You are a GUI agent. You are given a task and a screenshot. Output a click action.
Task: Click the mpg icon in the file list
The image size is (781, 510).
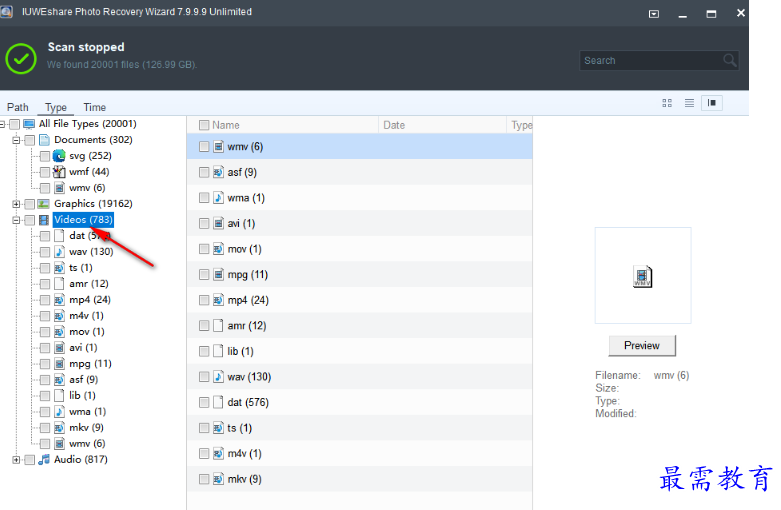click(218, 274)
